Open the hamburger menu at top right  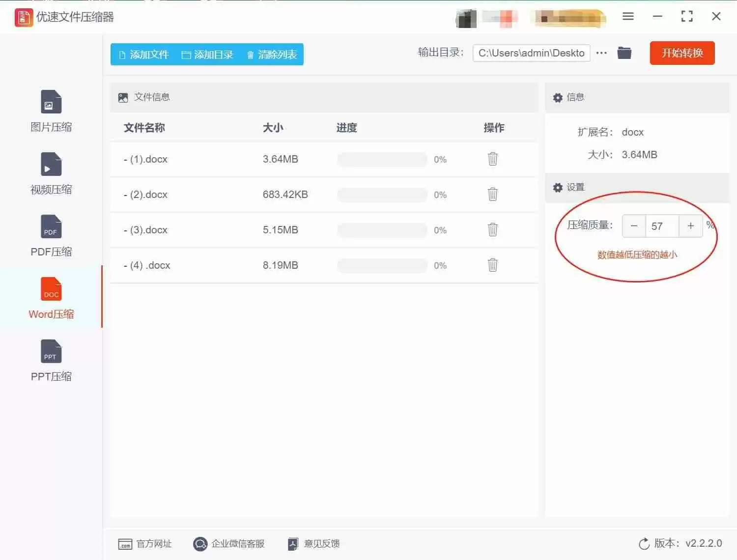[628, 16]
